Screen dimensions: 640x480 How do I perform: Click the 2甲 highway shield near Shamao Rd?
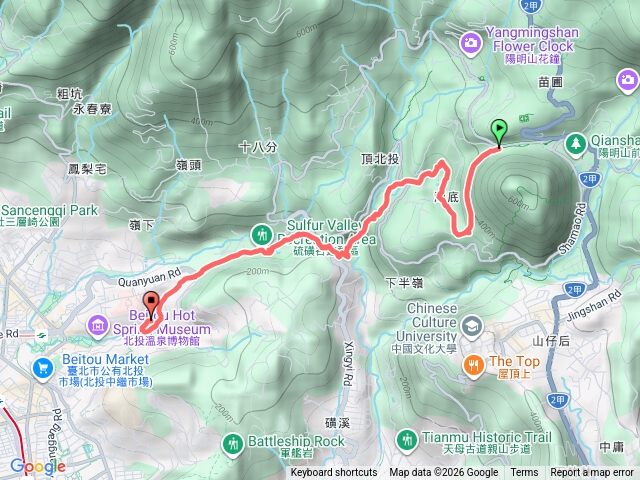[x=589, y=179]
